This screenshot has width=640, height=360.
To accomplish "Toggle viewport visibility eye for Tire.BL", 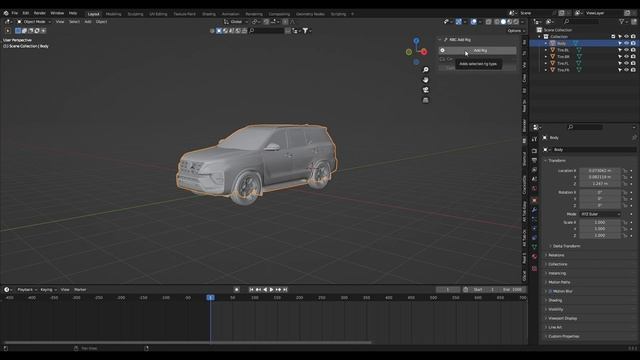I will click(627, 50).
